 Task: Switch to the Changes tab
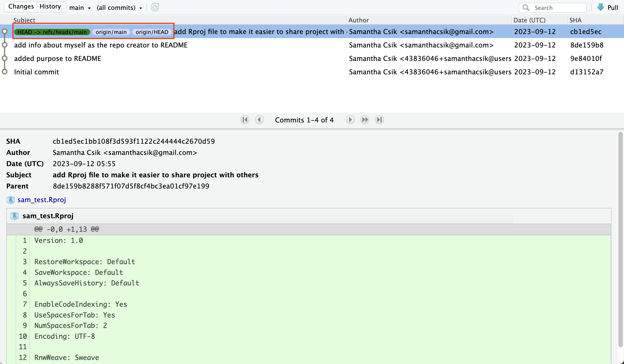tap(21, 6)
